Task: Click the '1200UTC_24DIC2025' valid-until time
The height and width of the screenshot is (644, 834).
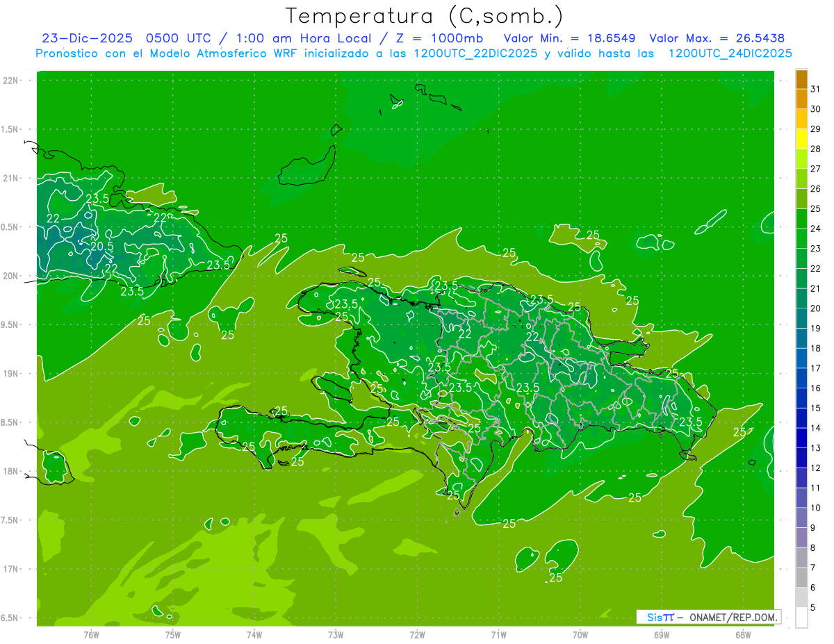Action: 730,53
